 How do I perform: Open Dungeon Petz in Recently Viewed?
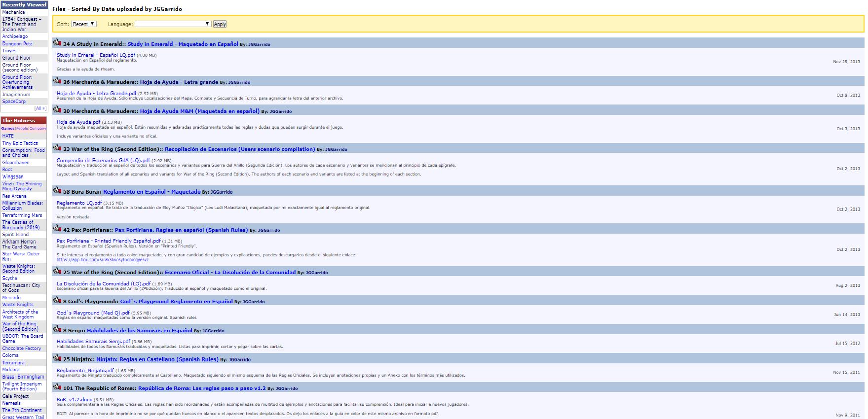click(17, 44)
